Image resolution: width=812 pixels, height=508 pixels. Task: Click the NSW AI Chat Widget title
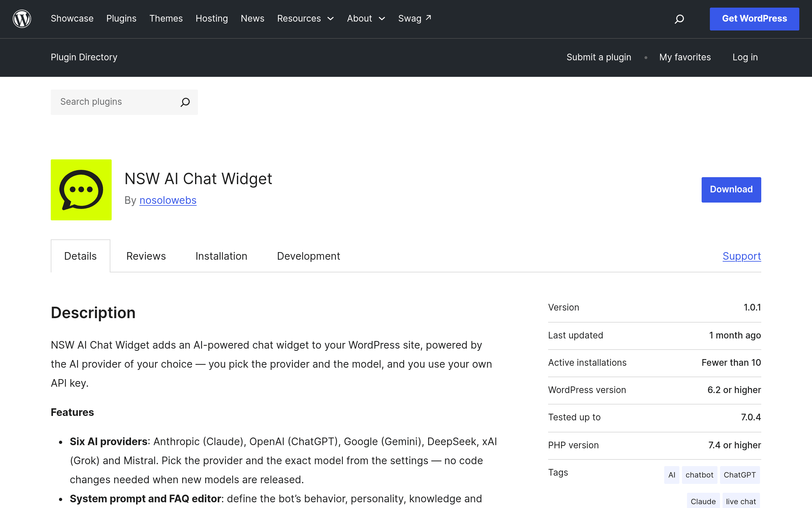click(x=198, y=179)
